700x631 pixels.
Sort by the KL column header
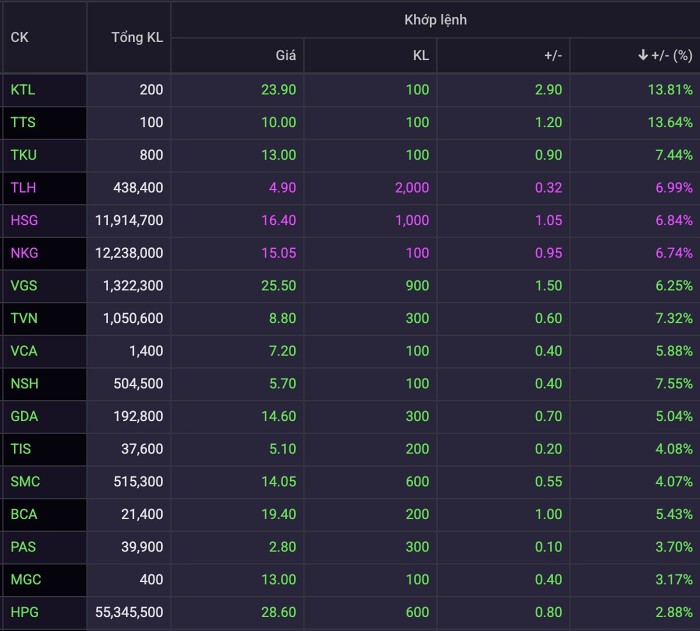[420, 55]
